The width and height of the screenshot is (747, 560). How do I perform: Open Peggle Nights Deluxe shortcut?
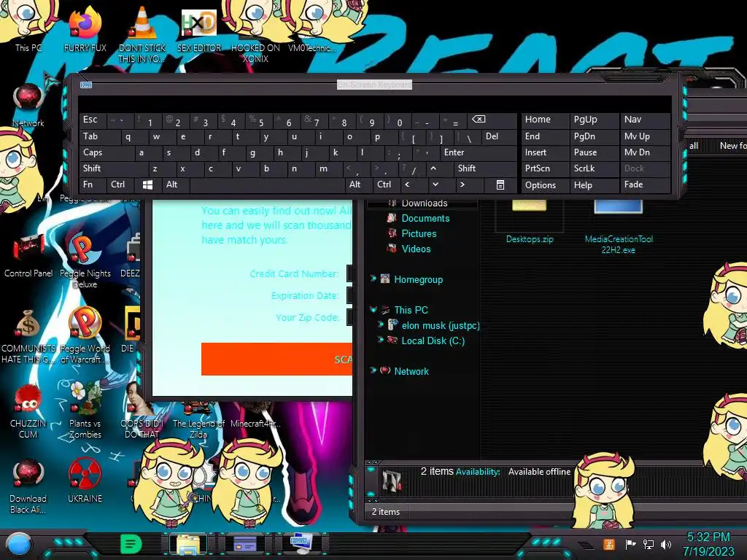point(85,260)
